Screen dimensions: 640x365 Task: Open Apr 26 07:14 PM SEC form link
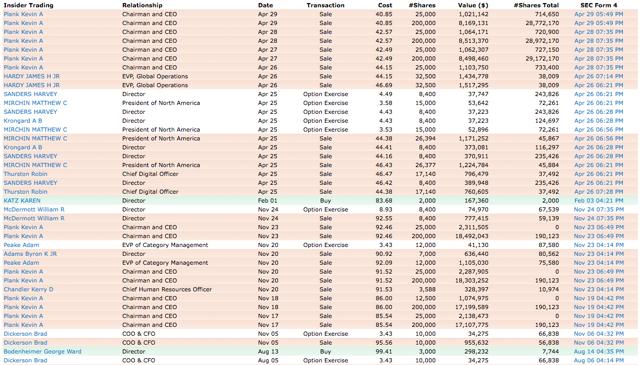coord(599,76)
